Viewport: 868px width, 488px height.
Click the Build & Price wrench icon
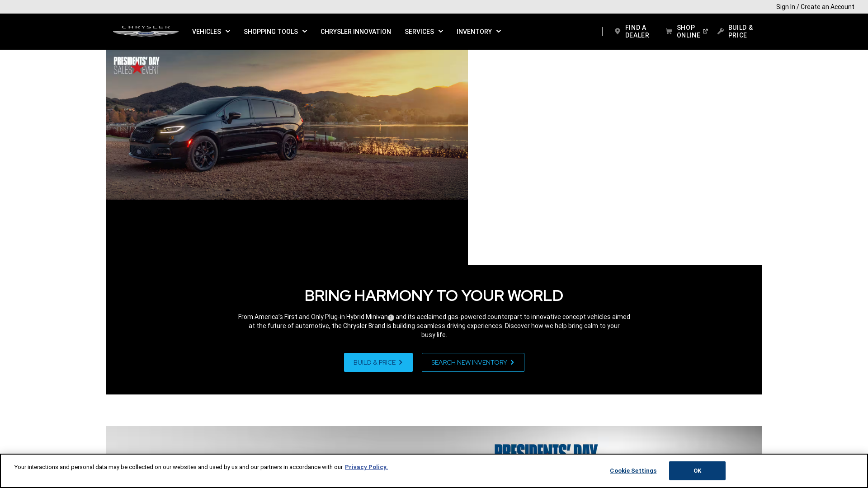pos(721,32)
